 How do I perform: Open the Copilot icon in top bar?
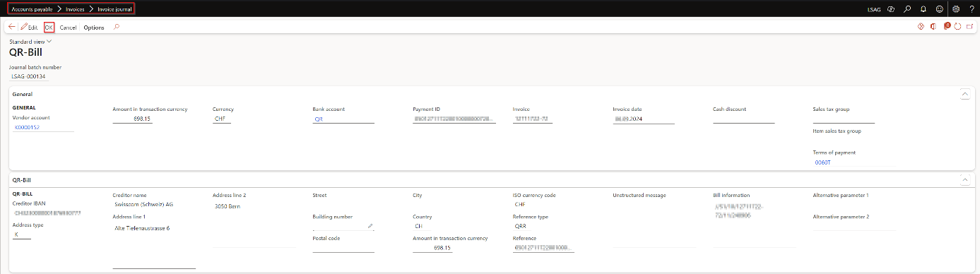point(892,9)
